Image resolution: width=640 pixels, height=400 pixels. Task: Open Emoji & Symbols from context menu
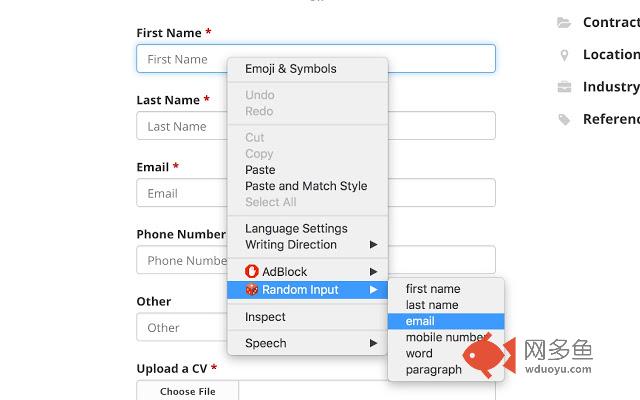(290, 69)
